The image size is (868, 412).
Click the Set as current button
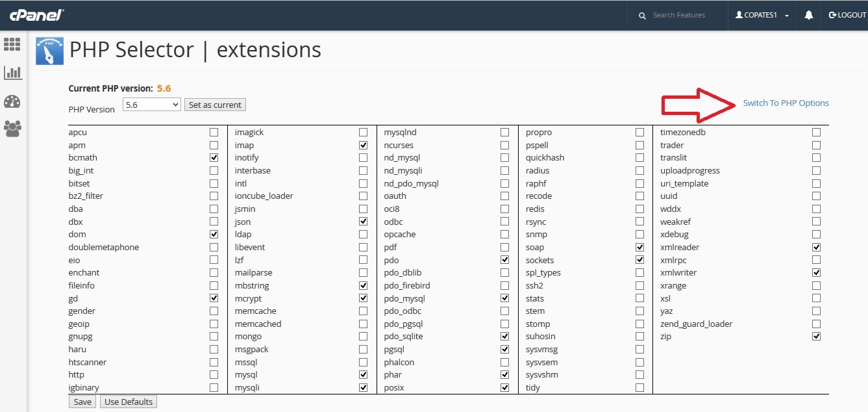215,105
